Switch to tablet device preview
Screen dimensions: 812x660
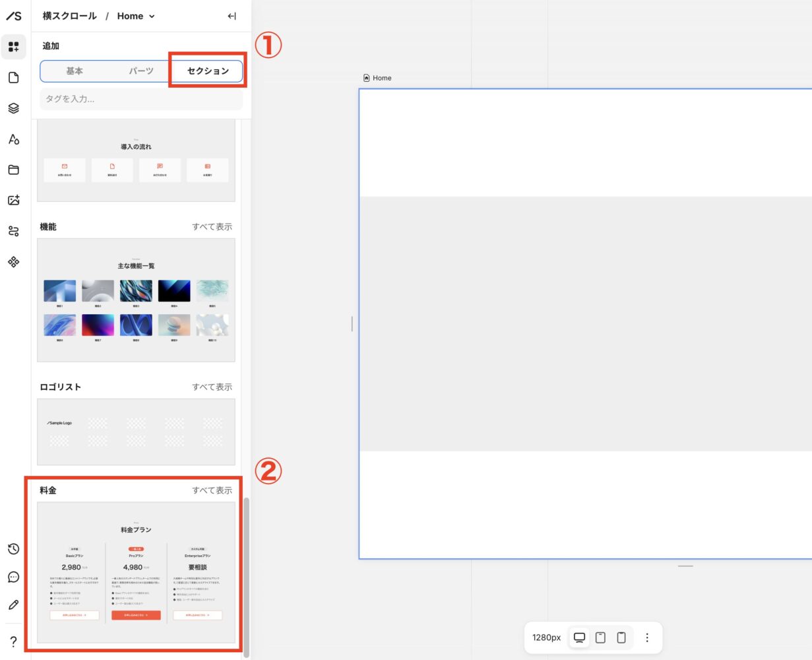[600, 638]
